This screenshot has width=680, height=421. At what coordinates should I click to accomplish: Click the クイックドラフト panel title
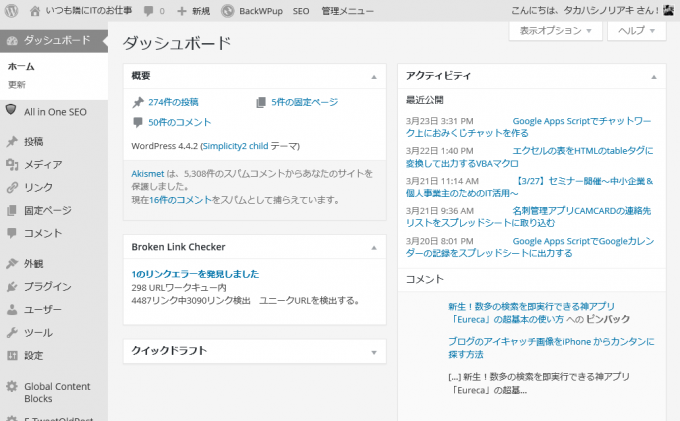pyautogui.click(x=169, y=350)
